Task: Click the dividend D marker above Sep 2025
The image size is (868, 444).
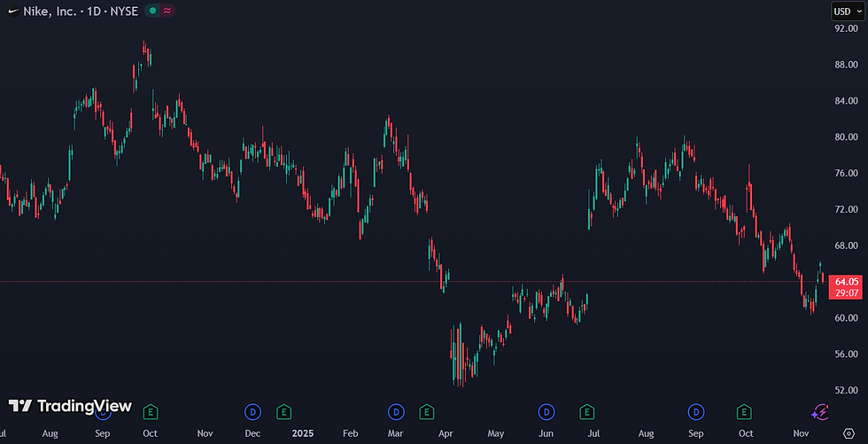Action: (696, 412)
